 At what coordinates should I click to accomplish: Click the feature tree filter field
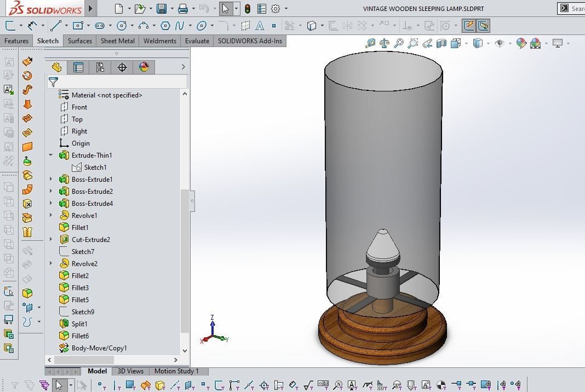point(118,82)
